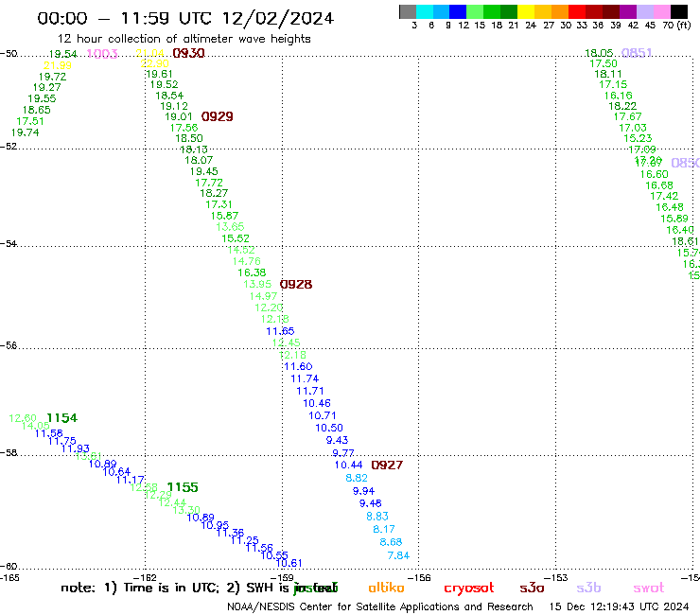Viewport: 700px width, 615px height.
Task: Click the '0930' pass time label
Action: (x=188, y=53)
